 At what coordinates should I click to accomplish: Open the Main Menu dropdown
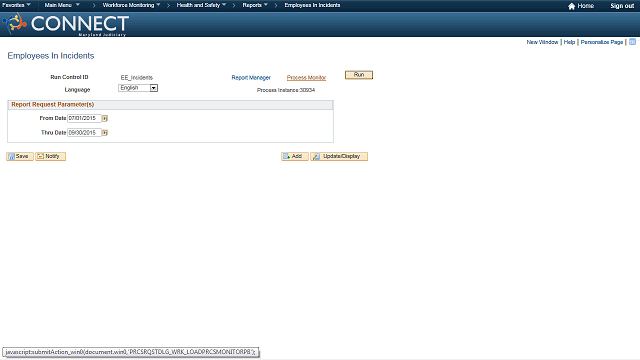62,5
